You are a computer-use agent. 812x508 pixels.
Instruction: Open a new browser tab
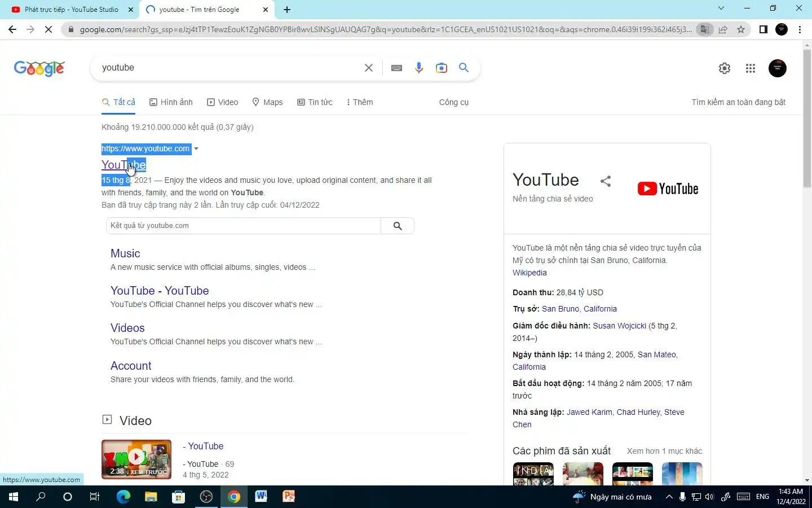287,10
